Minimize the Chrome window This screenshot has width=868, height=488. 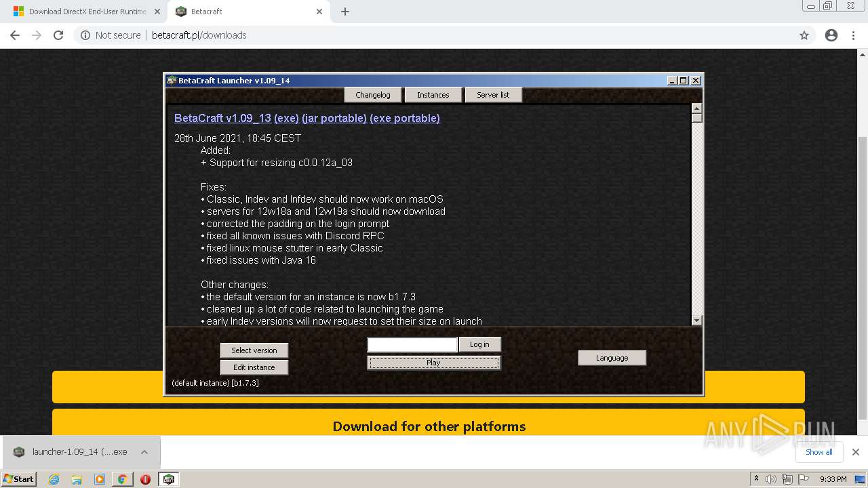(x=810, y=5)
